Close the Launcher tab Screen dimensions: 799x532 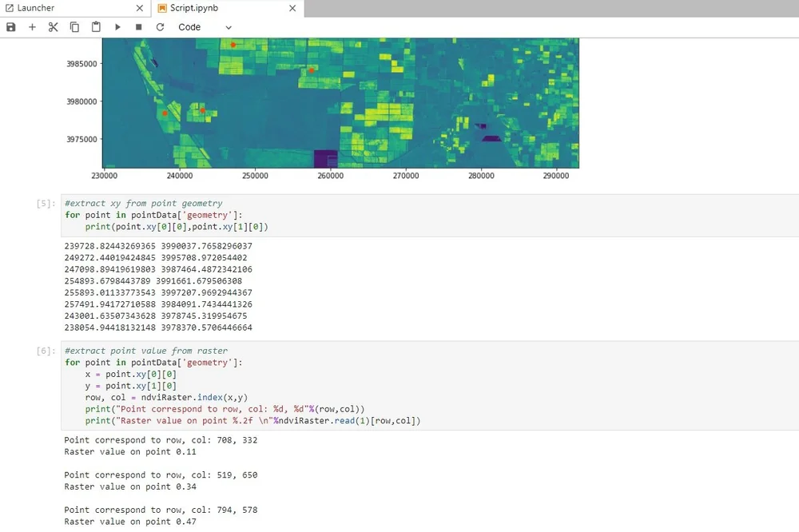tap(140, 8)
